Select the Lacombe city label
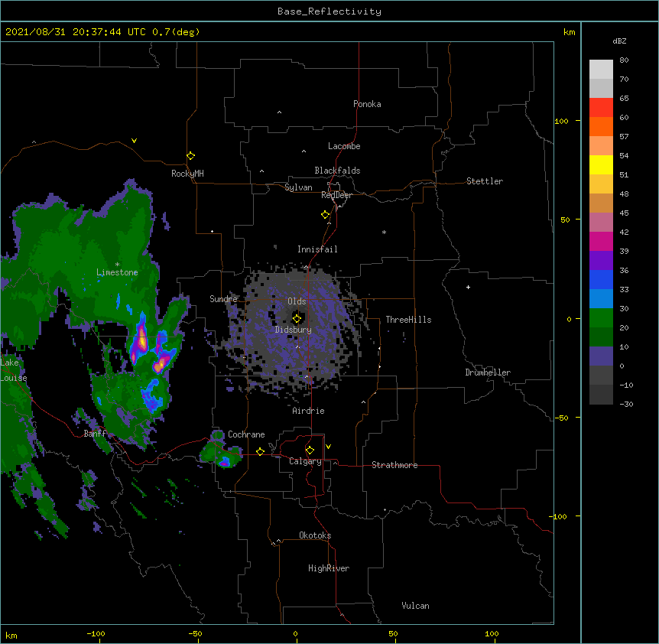This screenshot has height=644, width=659. tap(344, 146)
